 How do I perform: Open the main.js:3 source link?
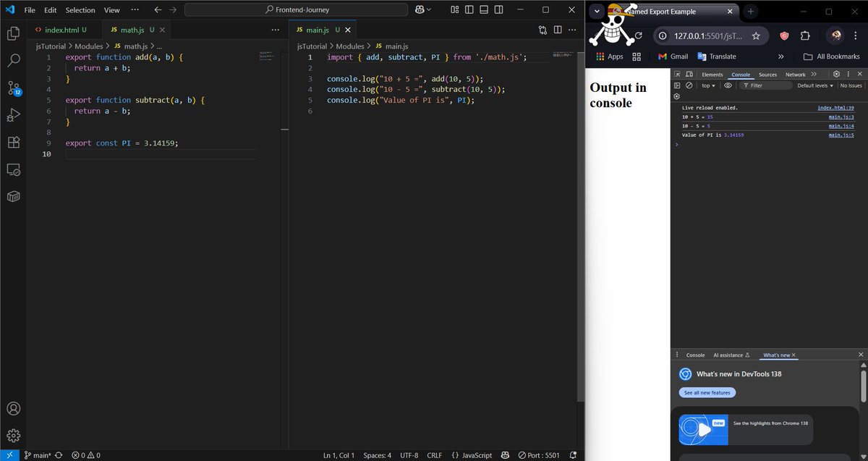coord(841,117)
